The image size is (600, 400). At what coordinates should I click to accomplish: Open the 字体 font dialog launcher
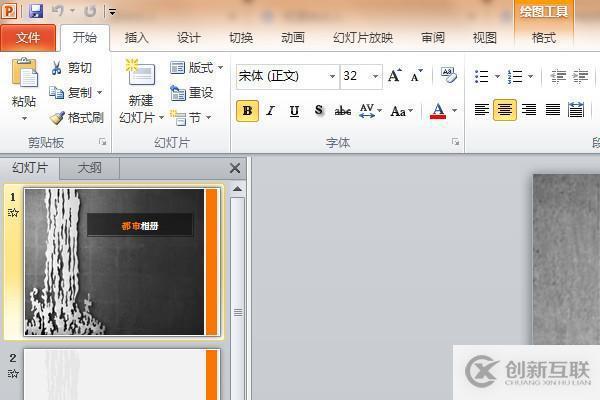455,142
